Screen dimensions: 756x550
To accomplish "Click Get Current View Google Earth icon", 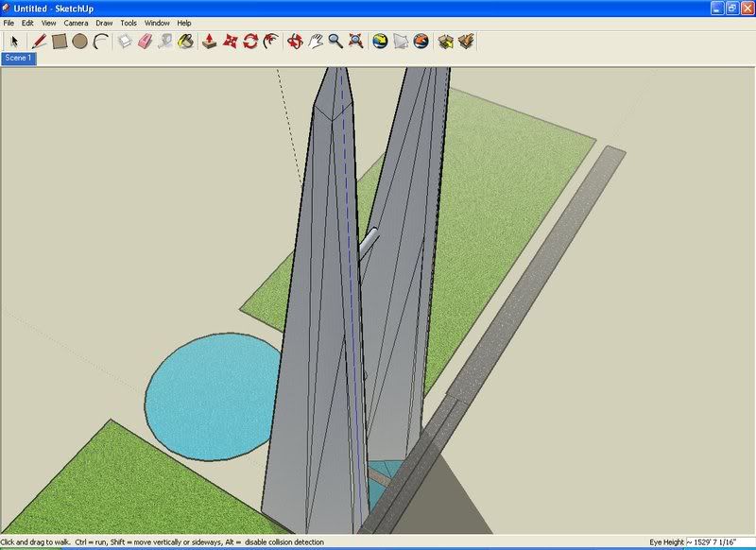I will pyautogui.click(x=380, y=41).
